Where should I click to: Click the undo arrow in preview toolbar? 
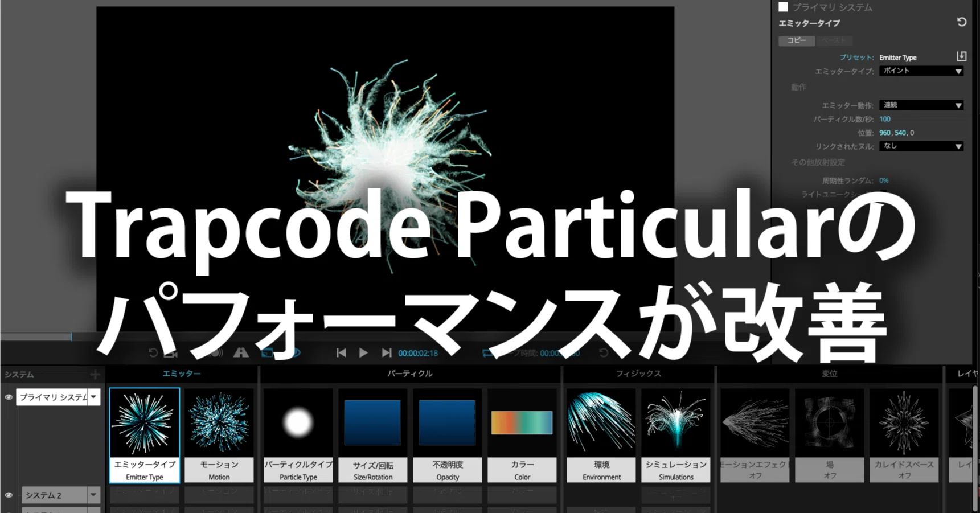pos(153,353)
